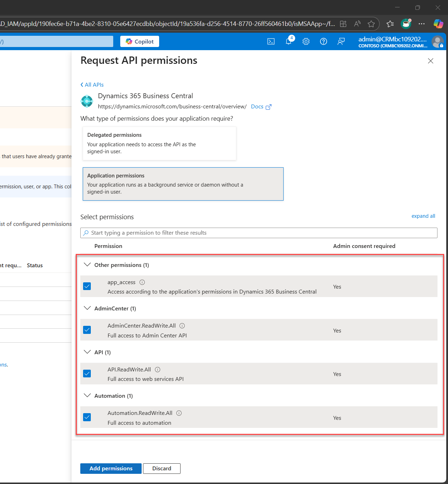
Task: Collapse the Other permissions group
Action: [87, 264]
